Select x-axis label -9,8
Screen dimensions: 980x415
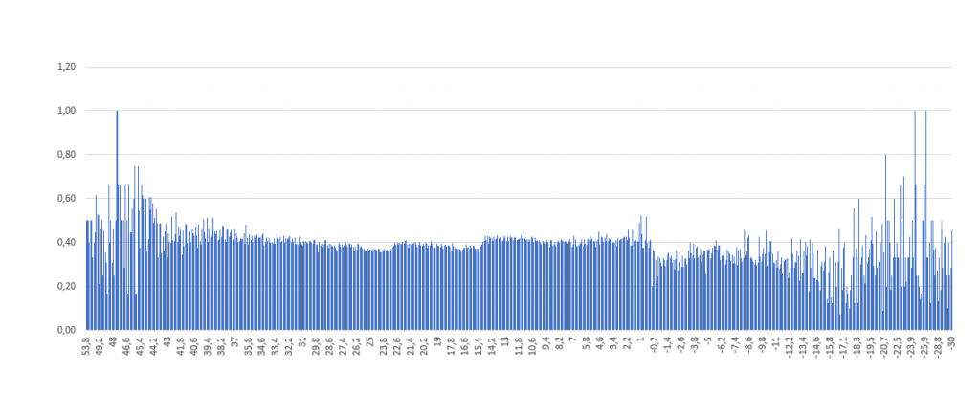click(x=762, y=346)
